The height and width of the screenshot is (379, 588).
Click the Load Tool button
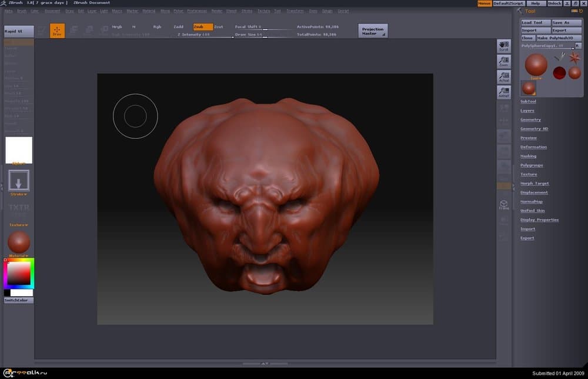535,23
